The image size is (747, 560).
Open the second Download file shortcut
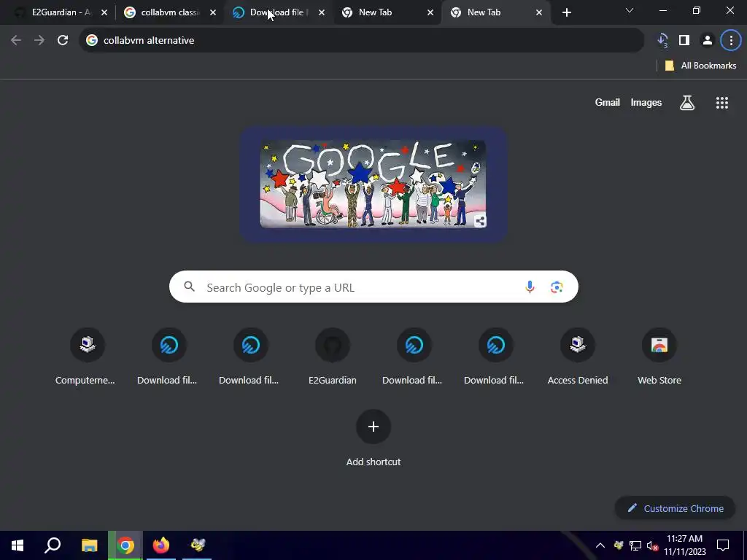(x=251, y=357)
